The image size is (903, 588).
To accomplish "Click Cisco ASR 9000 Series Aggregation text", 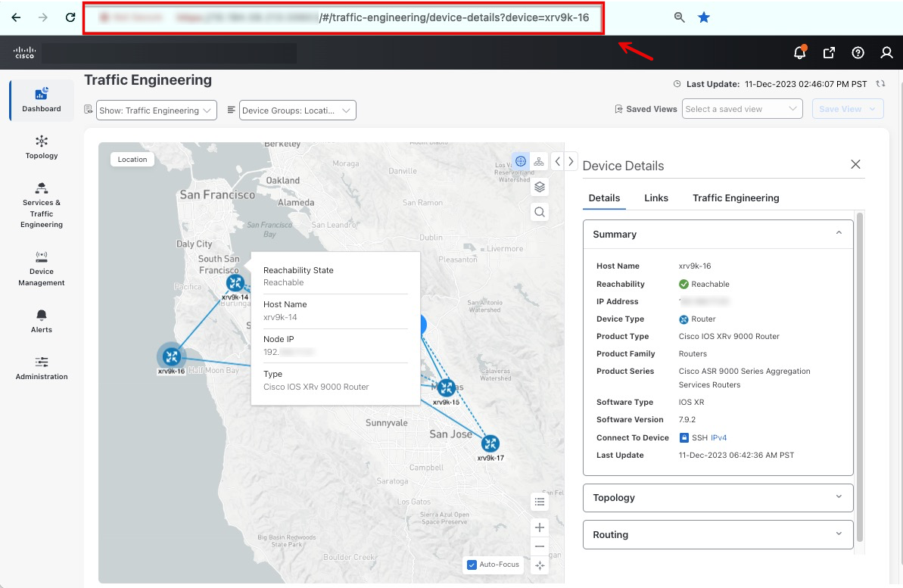I will [744, 372].
